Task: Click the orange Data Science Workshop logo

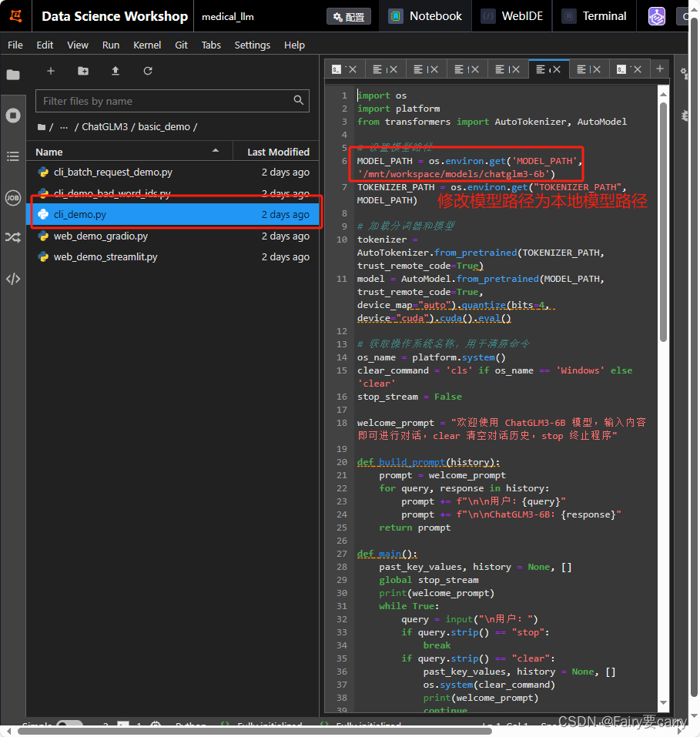Action: point(16,16)
